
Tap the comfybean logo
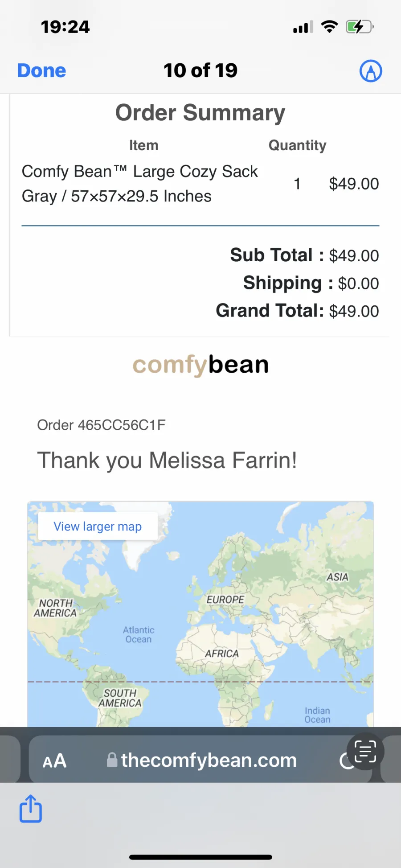[200, 365]
